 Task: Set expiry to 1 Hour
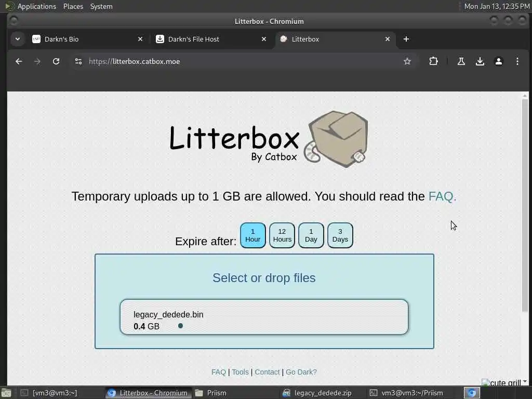(x=253, y=235)
